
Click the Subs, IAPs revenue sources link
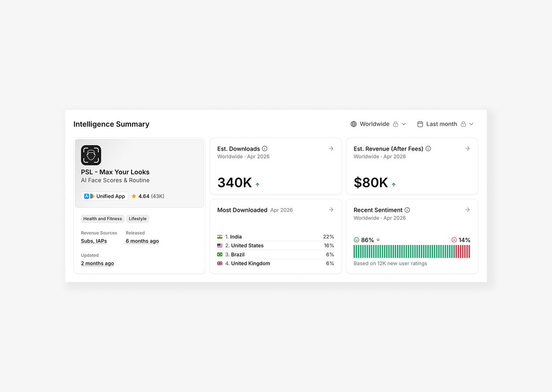(94, 241)
